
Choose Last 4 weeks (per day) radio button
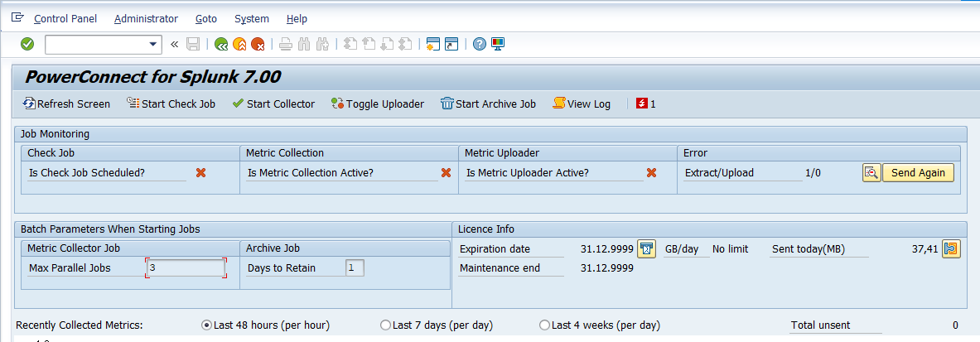pos(544,325)
